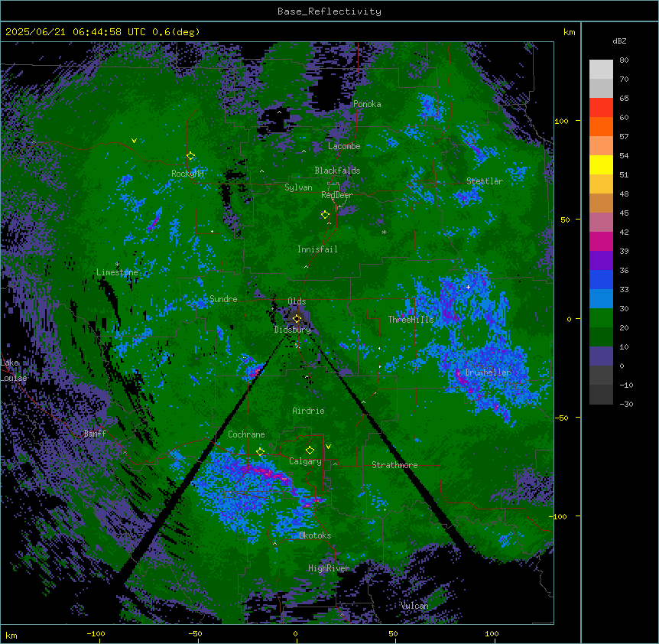Click the RedDeer city label

point(337,195)
